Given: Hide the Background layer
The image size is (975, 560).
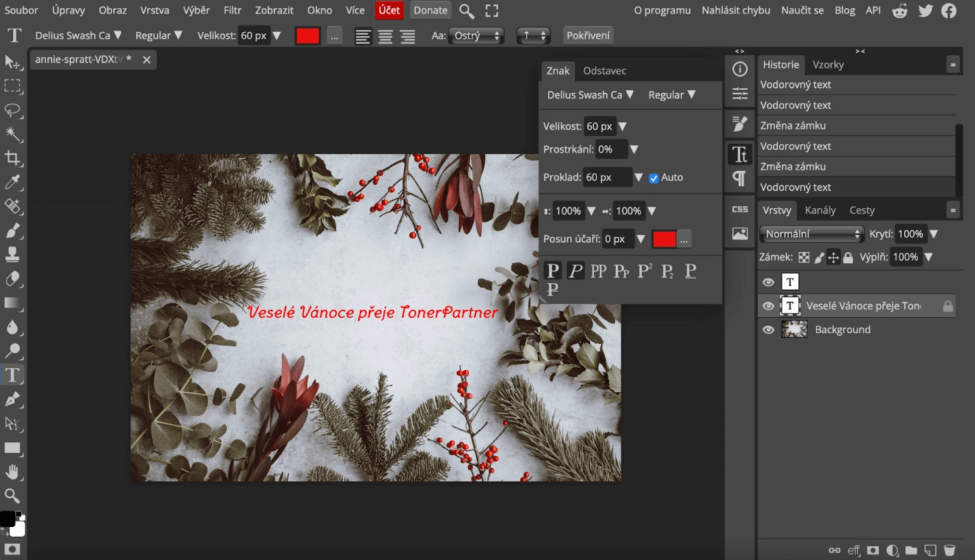Looking at the screenshot, I should click(768, 330).
